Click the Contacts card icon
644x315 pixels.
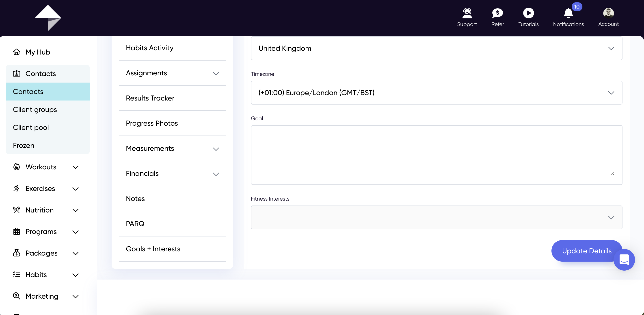click(x=17, y=73)
